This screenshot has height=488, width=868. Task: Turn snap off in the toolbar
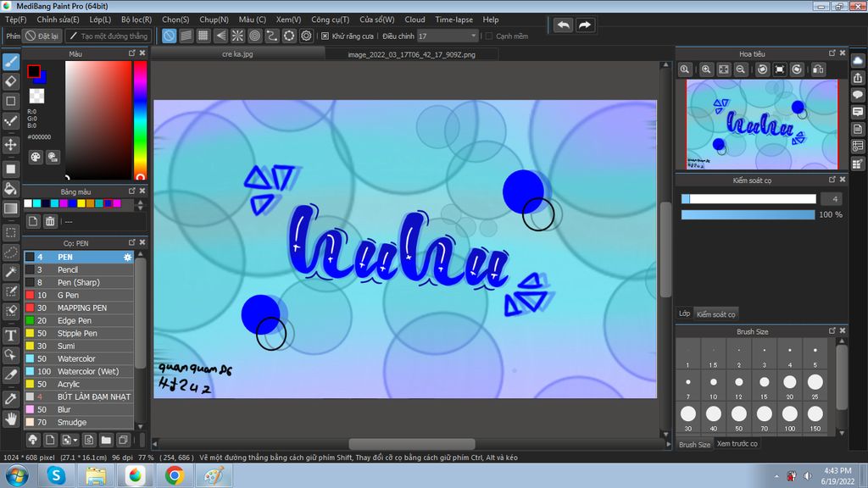[x=169, y=36]
